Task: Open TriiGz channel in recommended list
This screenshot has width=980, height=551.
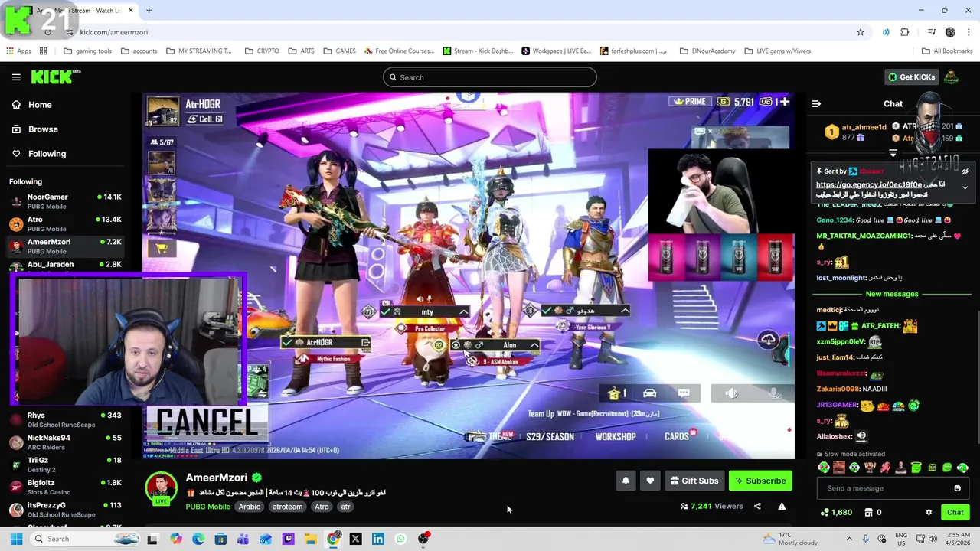Action: coord(66,465)
